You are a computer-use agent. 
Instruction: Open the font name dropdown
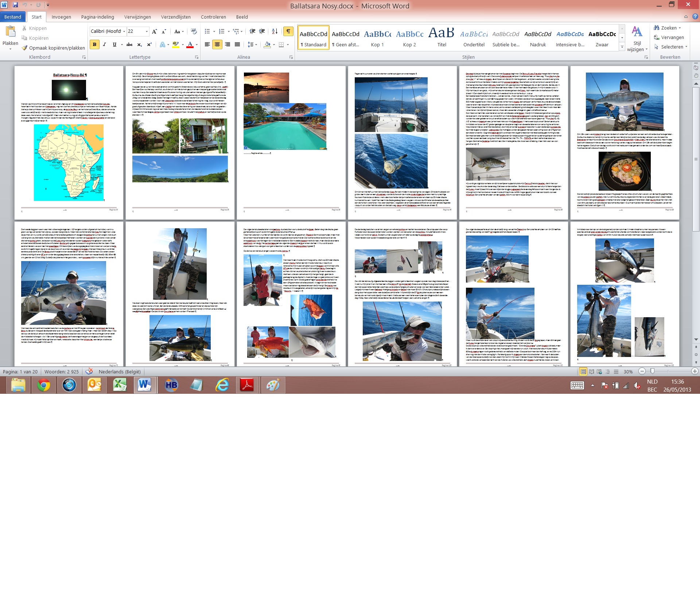tap(124, 31)
